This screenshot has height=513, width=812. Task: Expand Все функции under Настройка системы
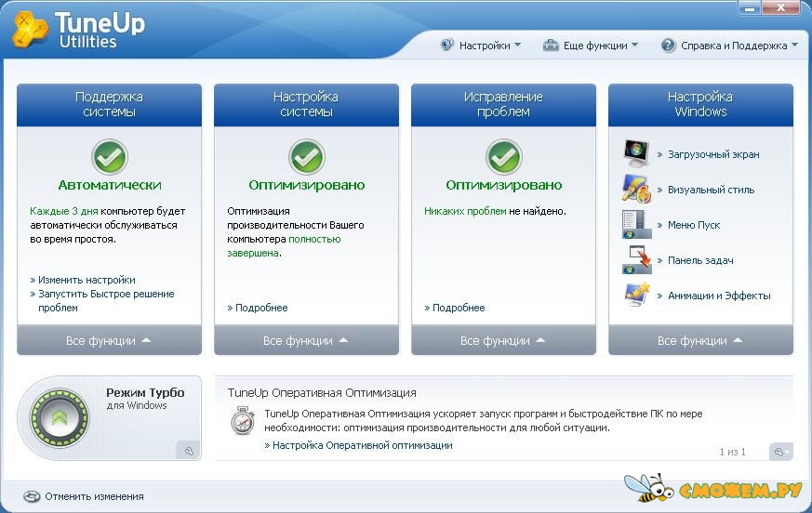pos(307,340)
